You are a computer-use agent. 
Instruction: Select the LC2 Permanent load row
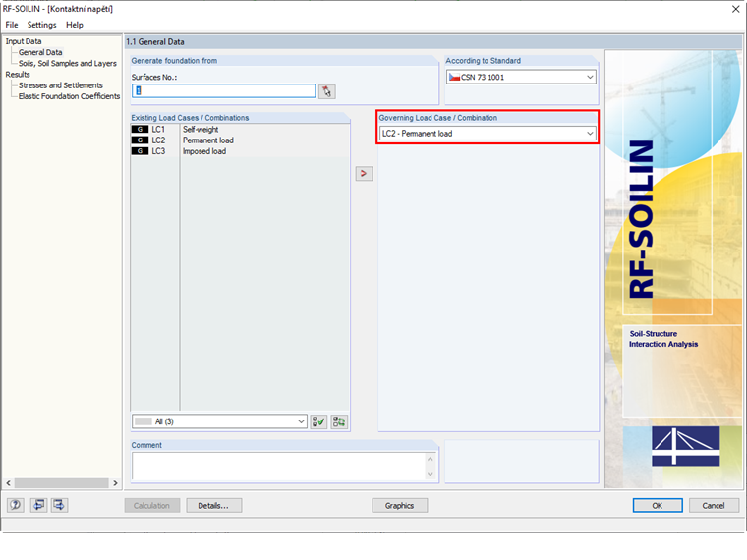click(240, 140)
